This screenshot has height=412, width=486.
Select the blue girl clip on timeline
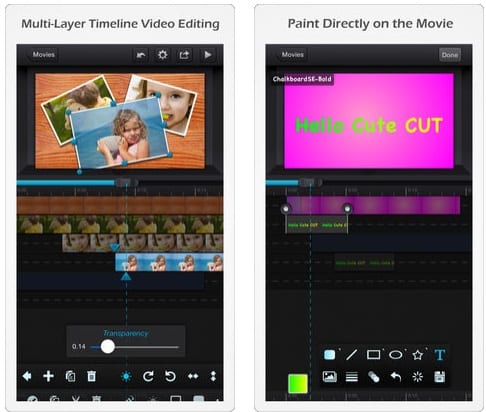point(169,262)
